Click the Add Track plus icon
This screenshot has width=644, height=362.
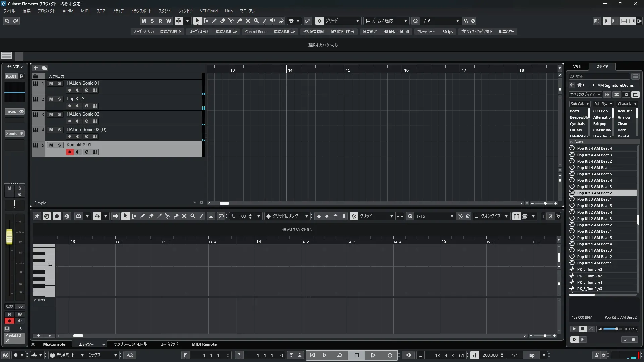pos(36,68)
